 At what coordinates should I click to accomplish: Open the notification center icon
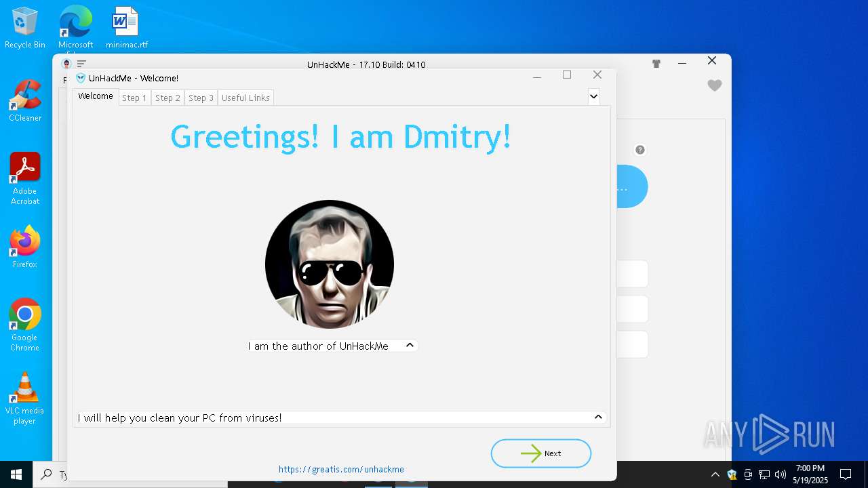click(846, 474)
